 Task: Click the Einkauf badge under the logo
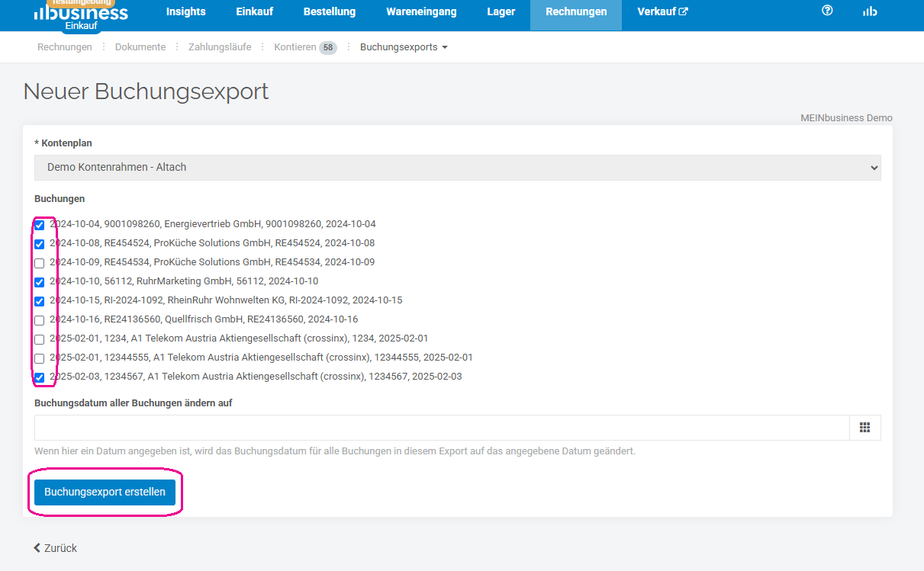click(x=81, y=26)
